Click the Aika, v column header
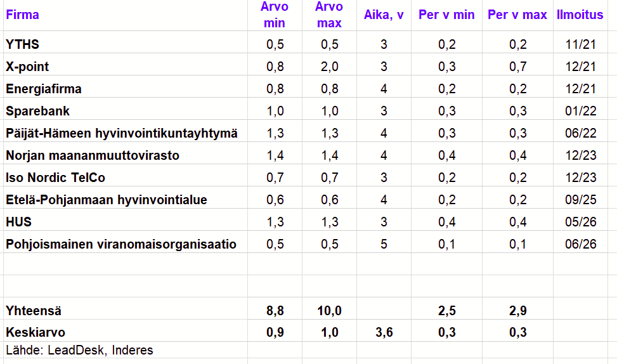 pyautogui.click(x=384, y=15)
